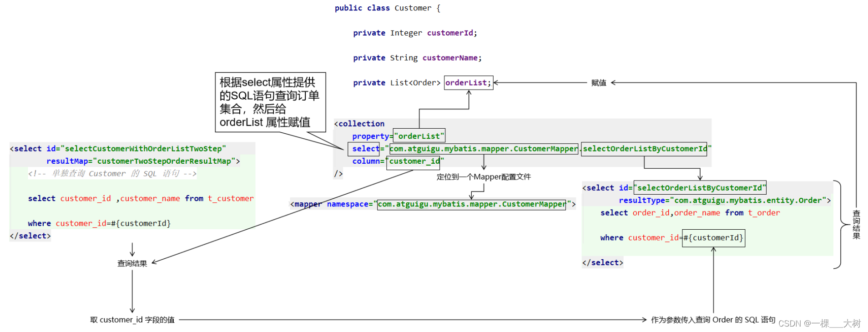Image resolution: width=868 pixels, height=332 pixels.
Task: Click the vertical '查询结果' label beside the brace
Action: (x=857, y=225)
